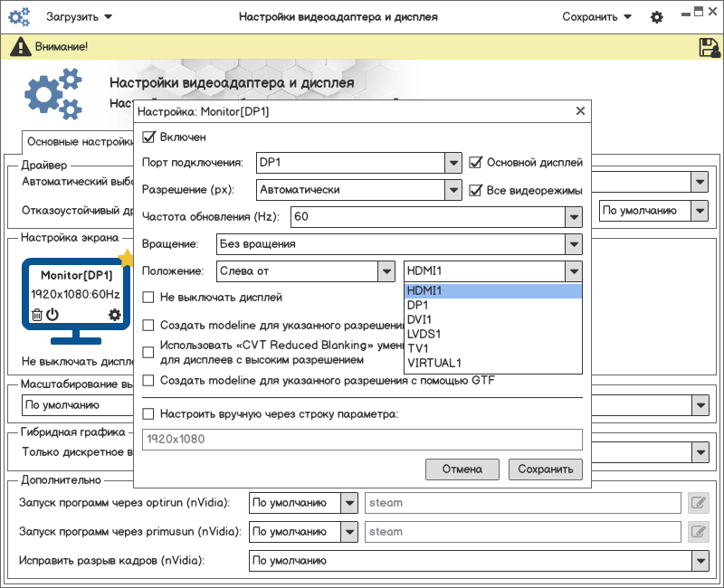Open the Частота обновления dropdown

click(572, 217)
